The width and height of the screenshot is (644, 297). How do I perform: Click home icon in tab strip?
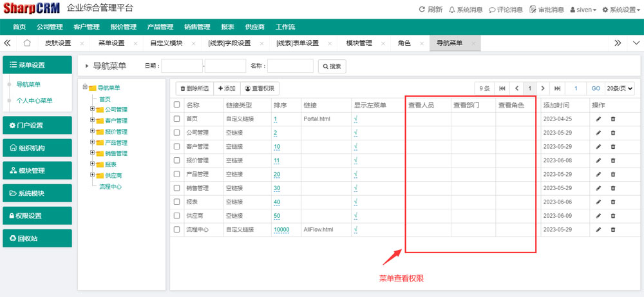tap(27, 43)
